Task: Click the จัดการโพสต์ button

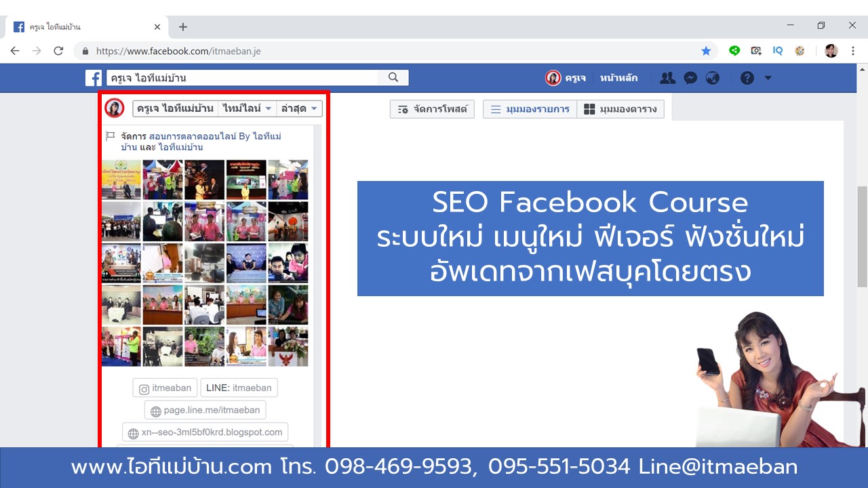Action: point(432,109)
